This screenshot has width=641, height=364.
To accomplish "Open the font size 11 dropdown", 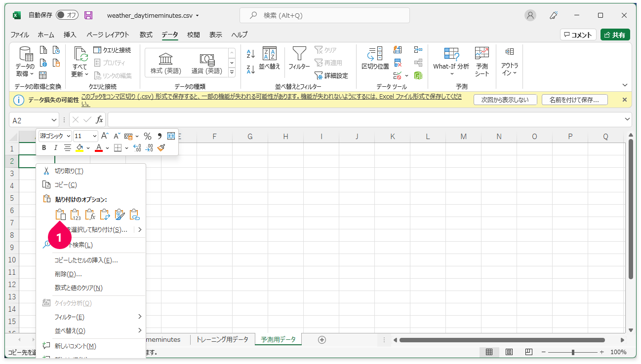I will tap(94, 136).
